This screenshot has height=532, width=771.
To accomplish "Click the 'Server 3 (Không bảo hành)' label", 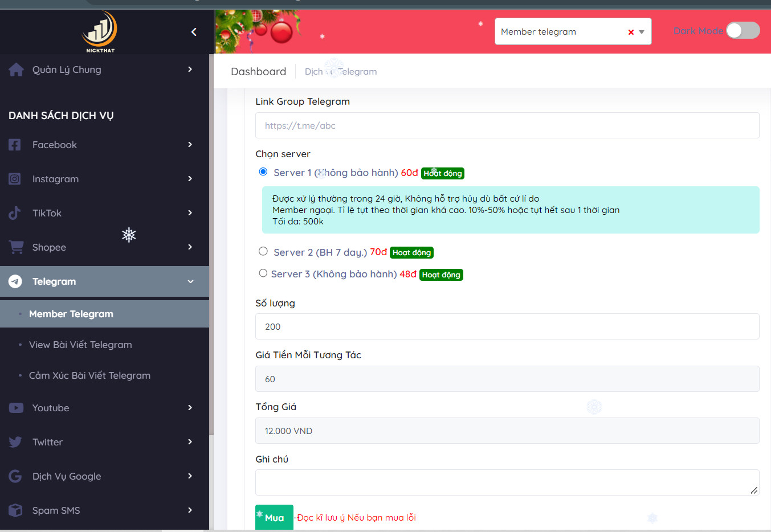I will pyautogui.click(x=334, y=274).
